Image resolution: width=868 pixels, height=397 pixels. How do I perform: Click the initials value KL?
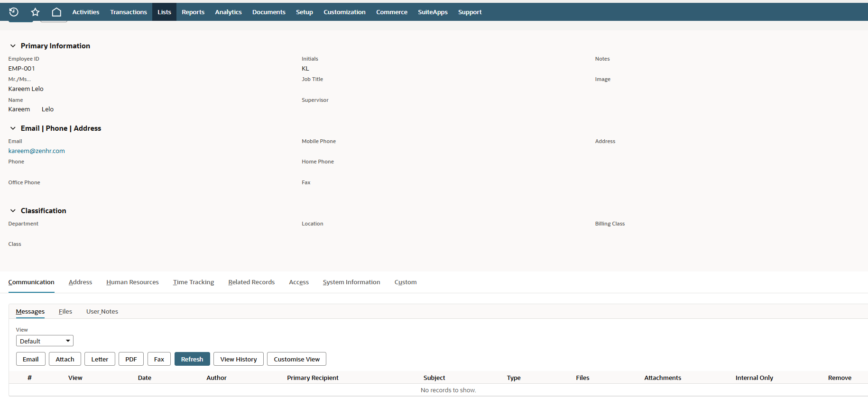(x=305, y=69)
